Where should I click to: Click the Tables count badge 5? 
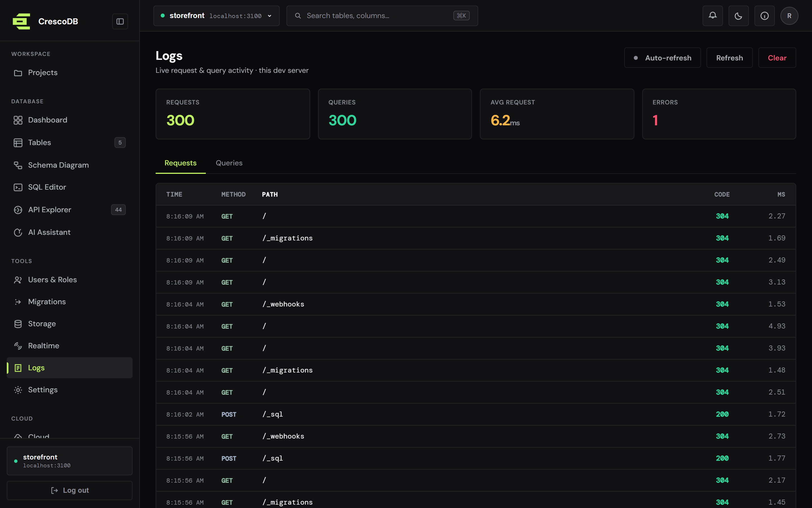click(x=120, y=143)
